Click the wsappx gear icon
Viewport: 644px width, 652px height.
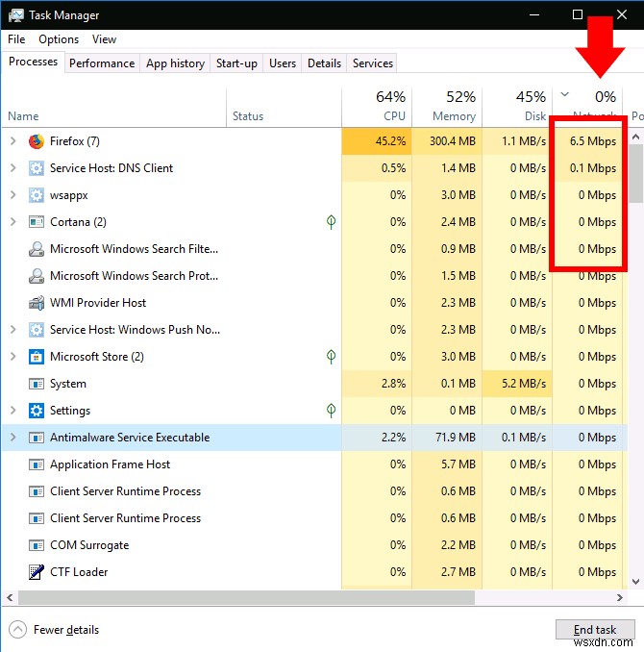pos(37,195)
